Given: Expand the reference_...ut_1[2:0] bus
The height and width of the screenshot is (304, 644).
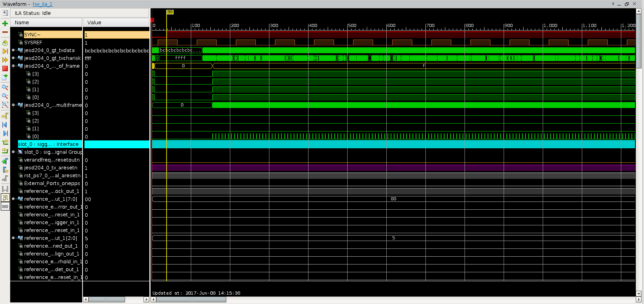Looking at the screenshot, I should pyautogui.click(x=13, y=238).
